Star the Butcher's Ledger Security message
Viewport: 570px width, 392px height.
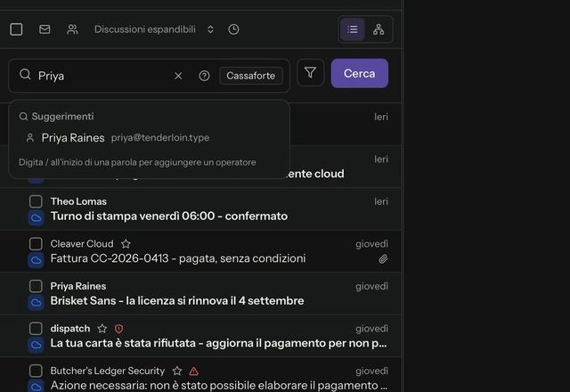point(177,371)
